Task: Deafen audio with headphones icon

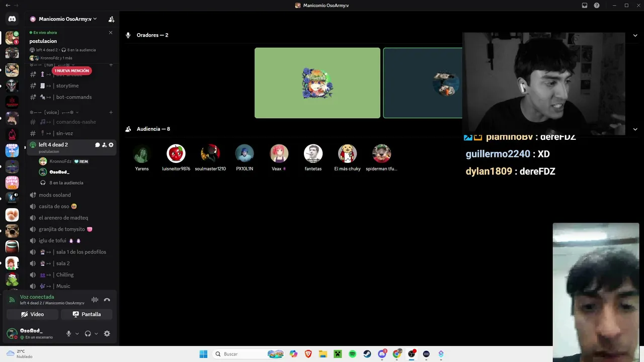Action: point(88,333)
